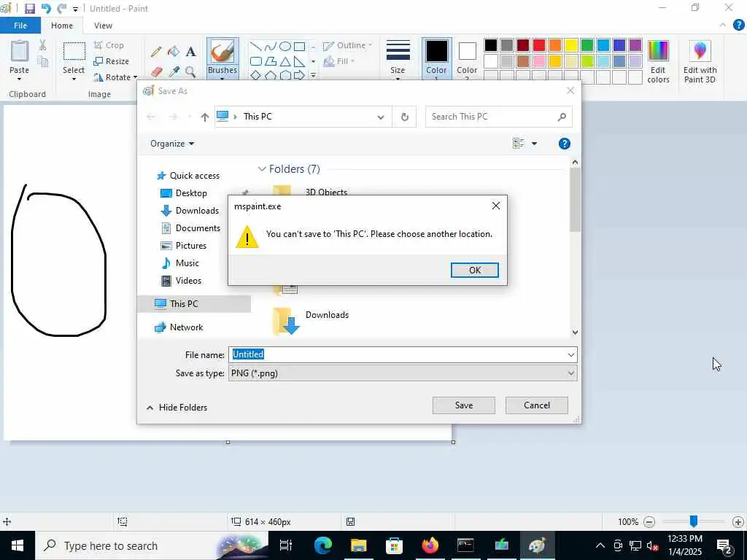Click the Copy icon in Clipboard group
The image size is (747, 560).
[43, 61]
